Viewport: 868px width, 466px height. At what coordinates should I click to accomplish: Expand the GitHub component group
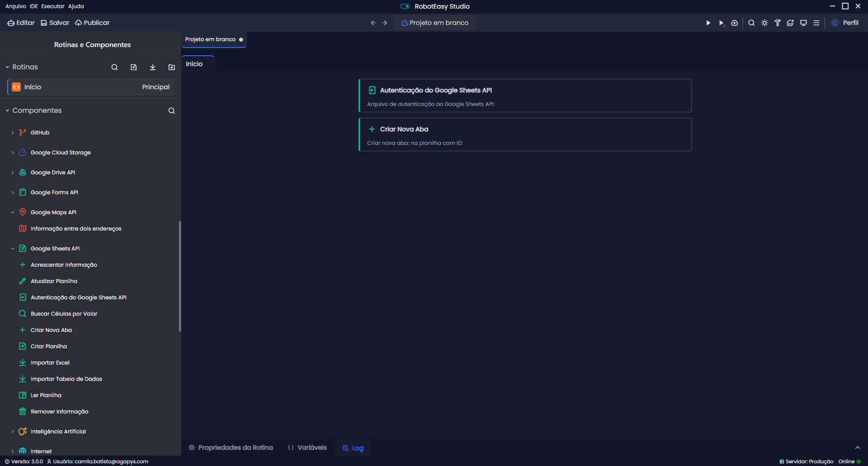click(13, 133)
